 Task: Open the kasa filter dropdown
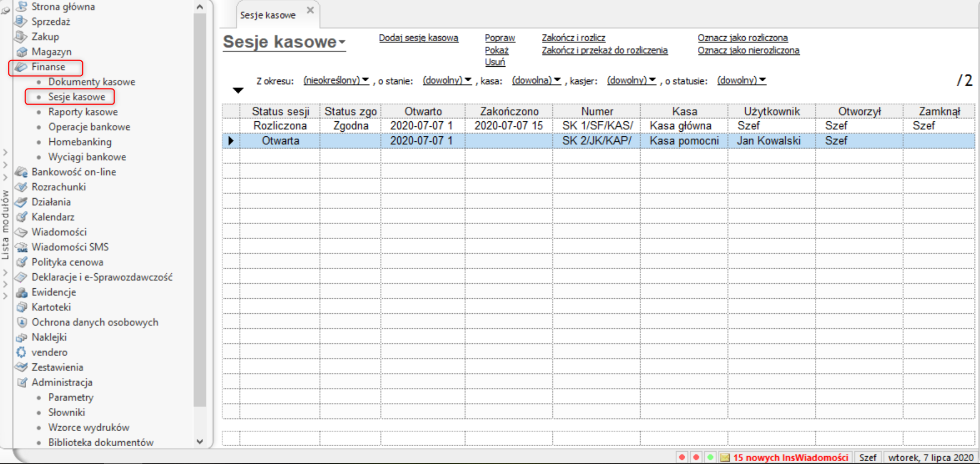click(x=536, y=81)
